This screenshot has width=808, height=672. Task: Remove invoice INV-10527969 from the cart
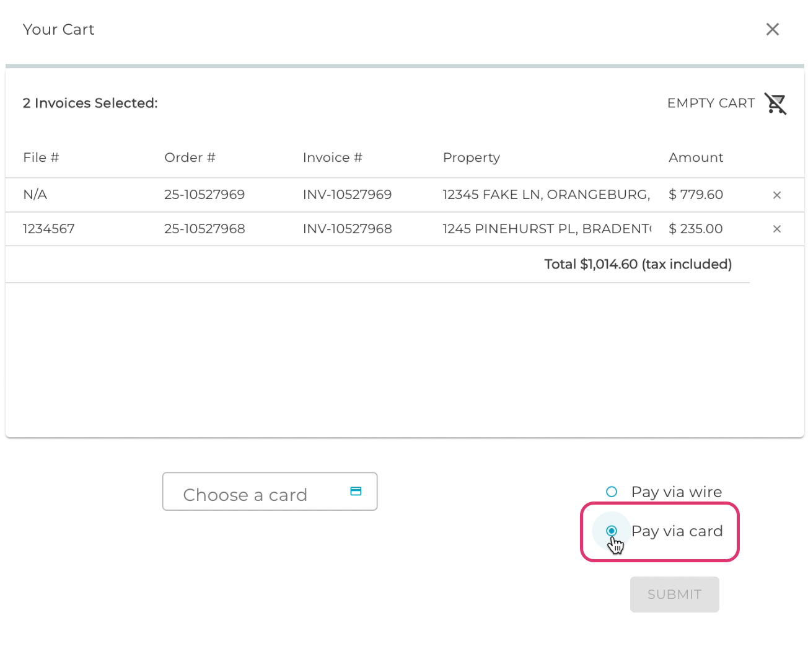tap(776, 195)
